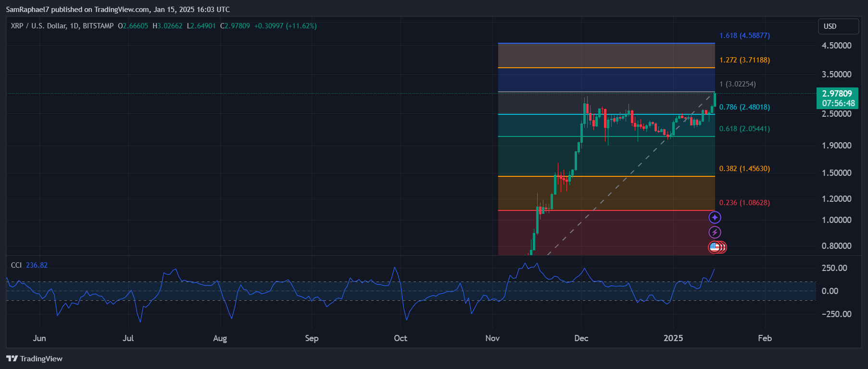Select the 0.236 (1.08628) Fibonacci label
The height and width of the screenshot is (369, 868).
point(744,203)
